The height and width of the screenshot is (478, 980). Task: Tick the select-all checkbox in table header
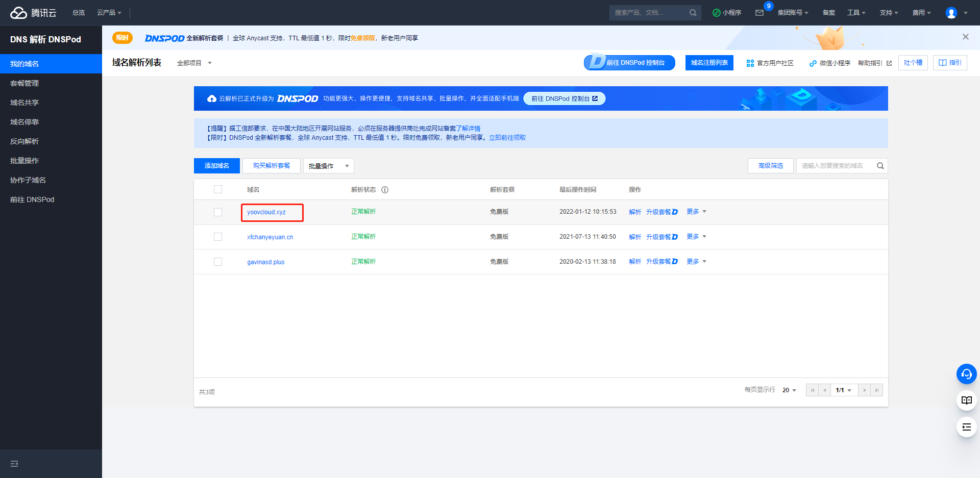tap(218, 189)
